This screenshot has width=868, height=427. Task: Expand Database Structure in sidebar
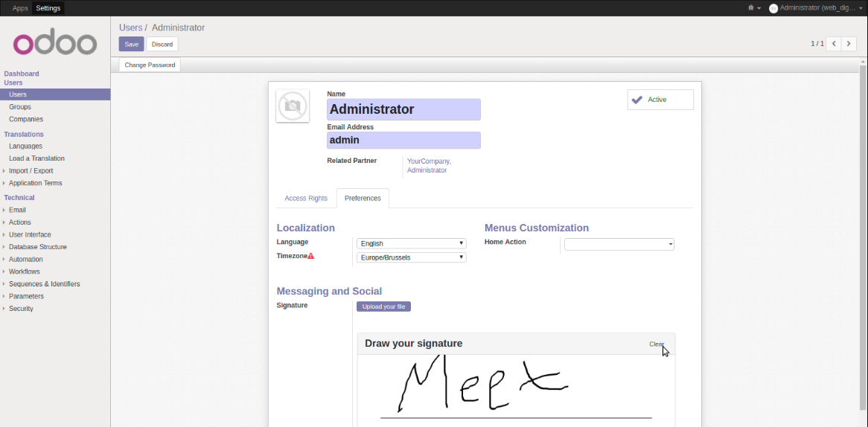click(37, 247)
